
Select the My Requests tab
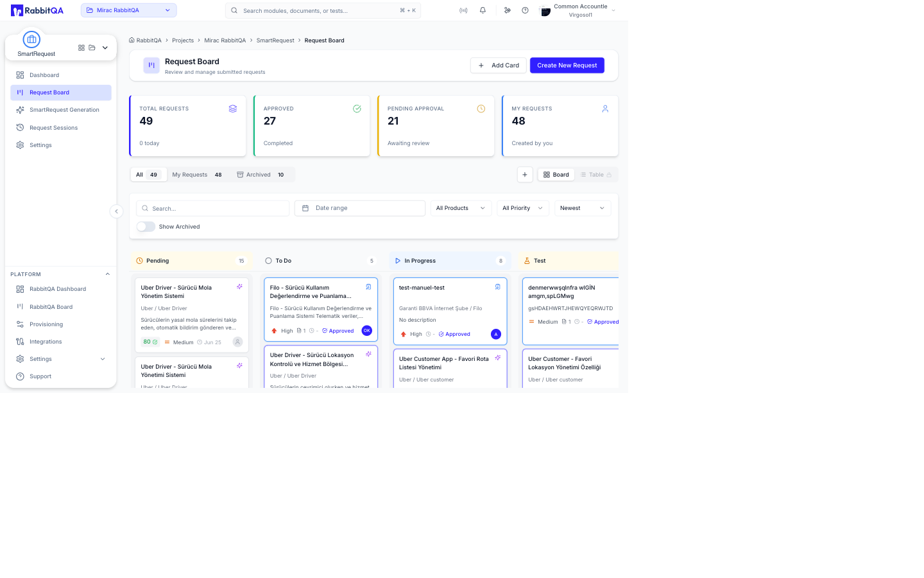[x=197, y=175]
